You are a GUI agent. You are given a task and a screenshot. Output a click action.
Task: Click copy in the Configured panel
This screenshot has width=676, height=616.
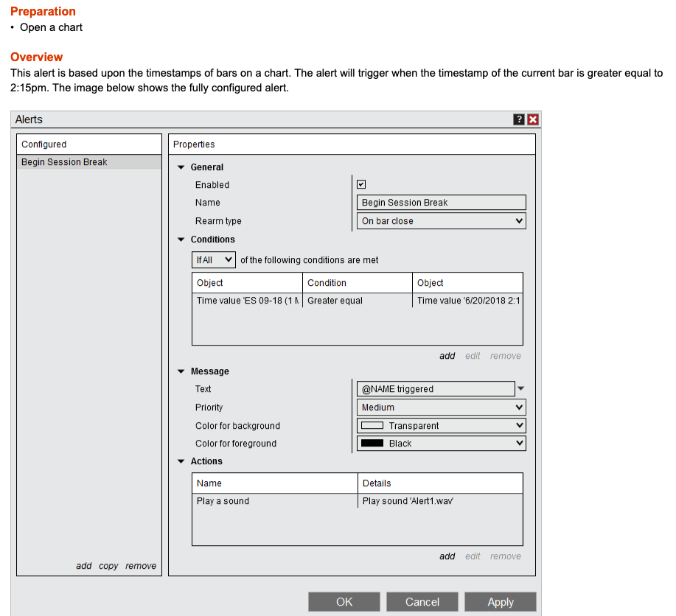[108, 566]
